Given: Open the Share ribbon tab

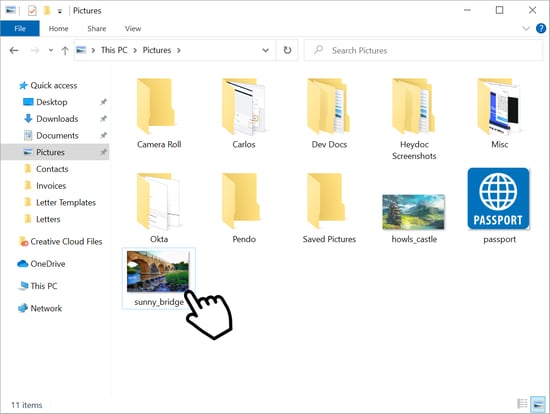Looking at the screenshot, I should coord(96,28).
